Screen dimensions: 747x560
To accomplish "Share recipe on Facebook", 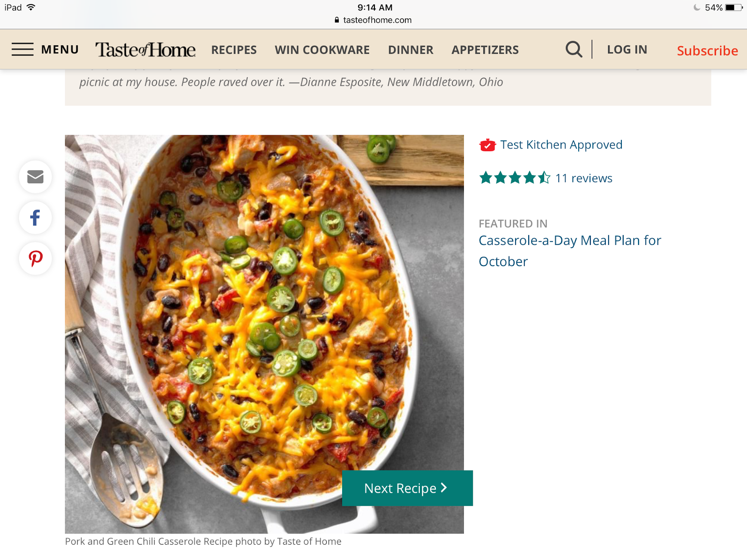I will pyautogui.click(x=35, y=218).
